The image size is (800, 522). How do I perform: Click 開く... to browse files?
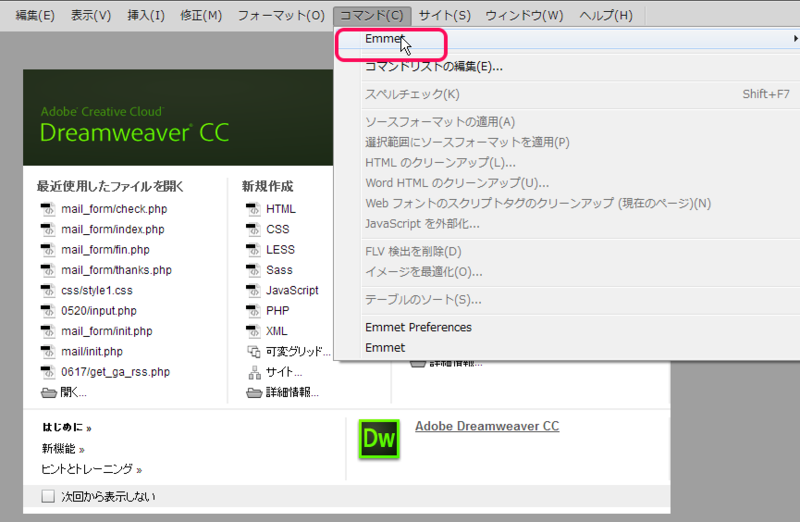(x=74, y=393)
